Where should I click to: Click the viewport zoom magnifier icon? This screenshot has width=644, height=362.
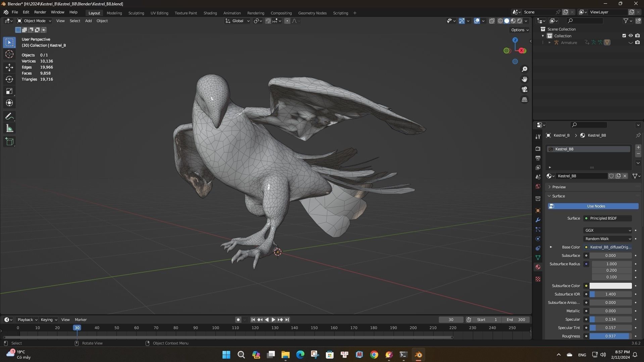tap(524, 69)
